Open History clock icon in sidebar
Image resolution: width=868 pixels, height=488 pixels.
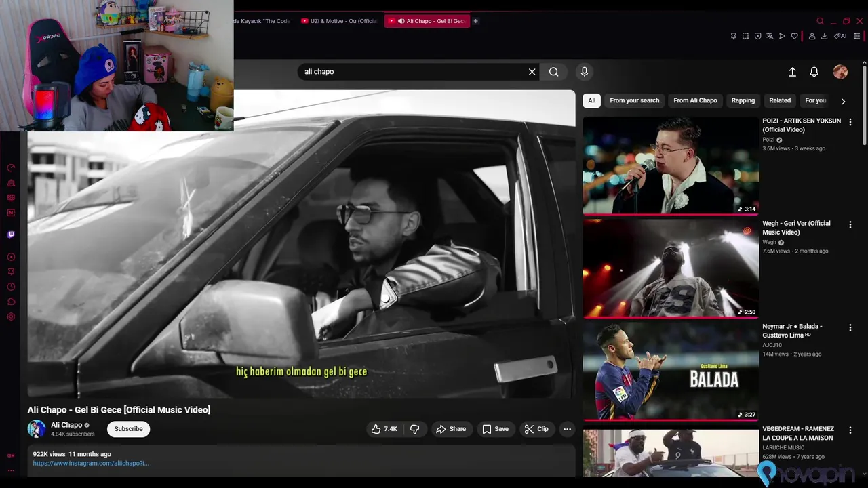[11, 287]
